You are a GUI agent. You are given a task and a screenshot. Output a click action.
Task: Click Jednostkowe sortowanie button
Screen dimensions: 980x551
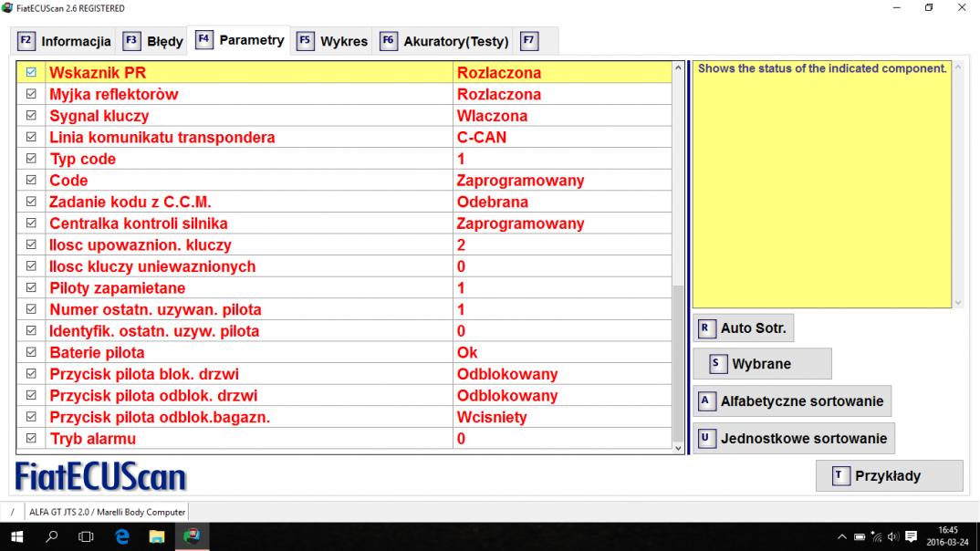(795, 439)
